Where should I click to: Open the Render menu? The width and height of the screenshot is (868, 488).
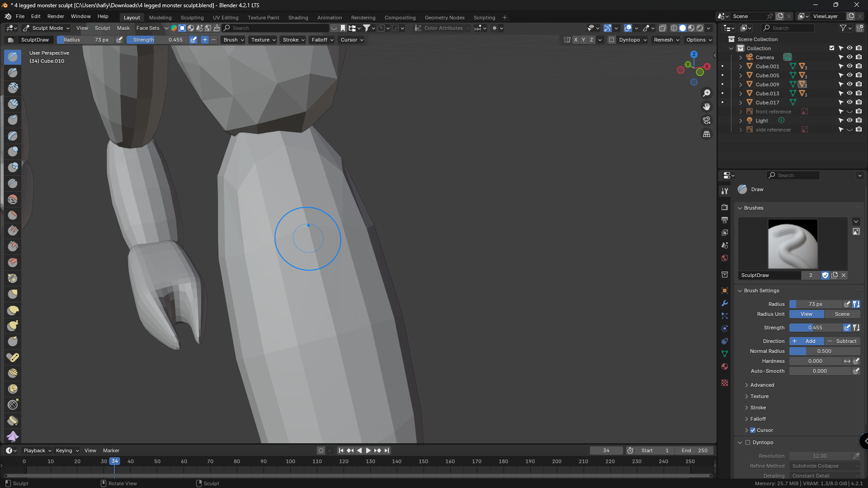tap(56, 16)
